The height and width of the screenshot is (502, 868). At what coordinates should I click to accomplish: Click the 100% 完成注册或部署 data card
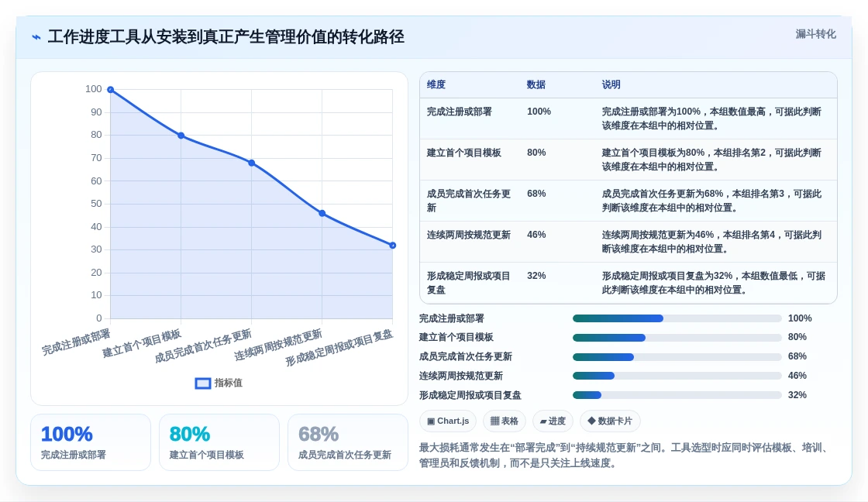(91, 442)
